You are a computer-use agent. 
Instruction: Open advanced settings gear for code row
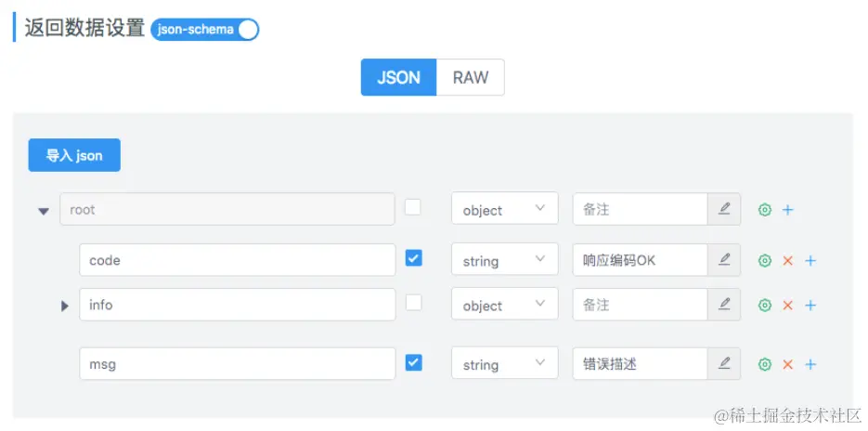(x=764, y=260)
